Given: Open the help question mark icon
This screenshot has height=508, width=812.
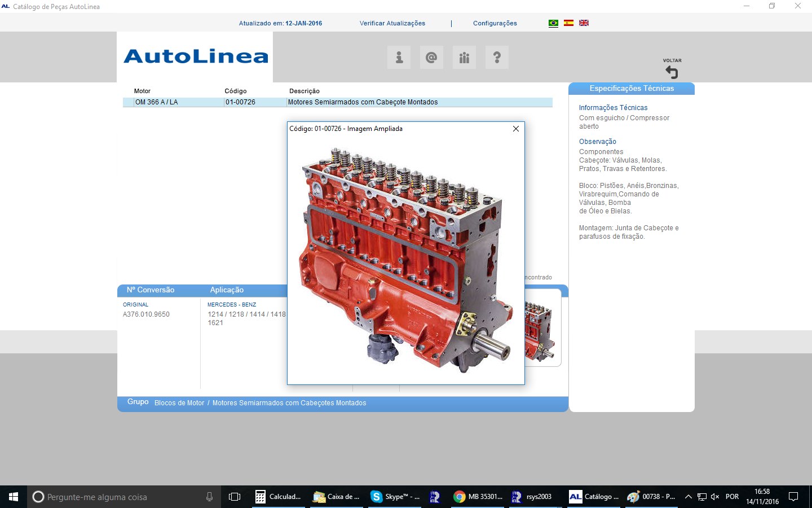Looking at the screenshot, I should pyautogui.click(x=497, y=58).
